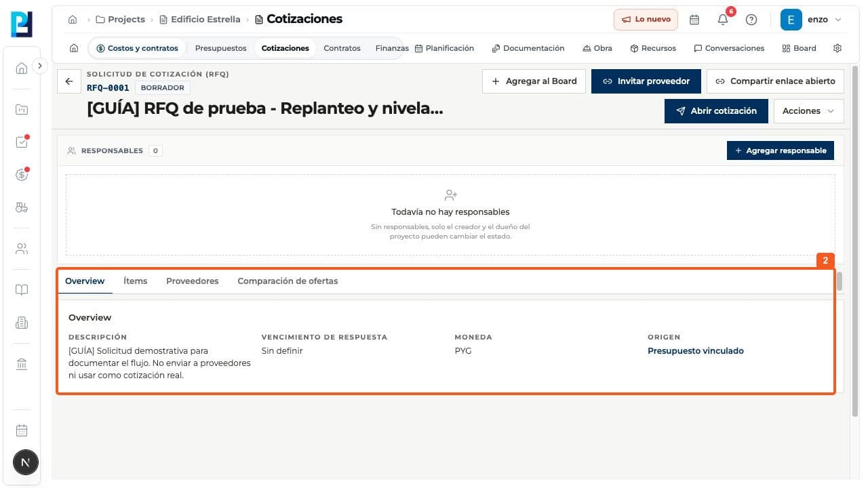Click the home icon in breadcrumb

pyautogui.click(x=73, y=20)
